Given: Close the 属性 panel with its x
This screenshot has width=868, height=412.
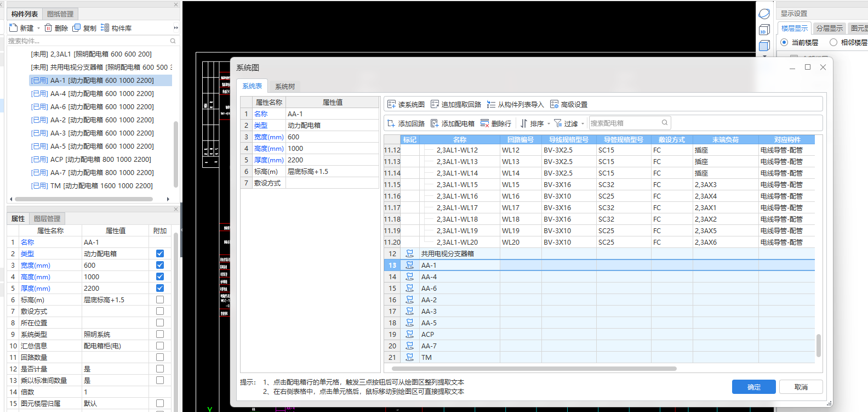Looking at the screenshot, I should point(176,209).
